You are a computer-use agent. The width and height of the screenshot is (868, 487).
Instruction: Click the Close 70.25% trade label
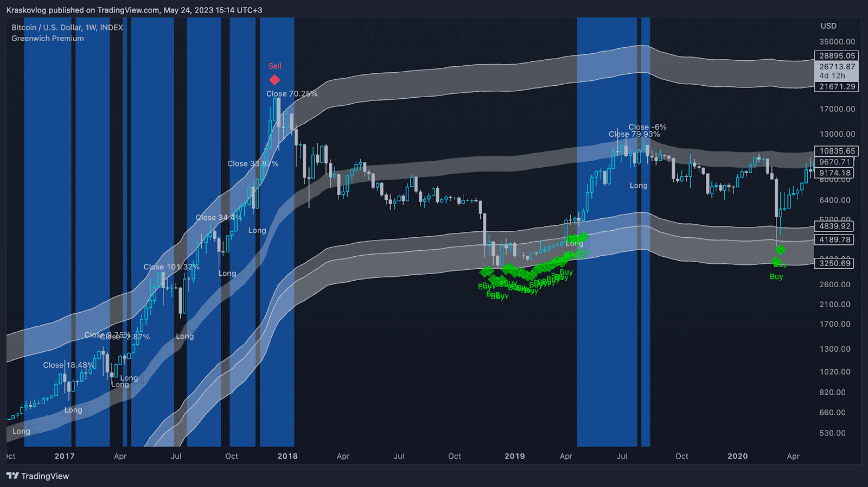(292, 94)
